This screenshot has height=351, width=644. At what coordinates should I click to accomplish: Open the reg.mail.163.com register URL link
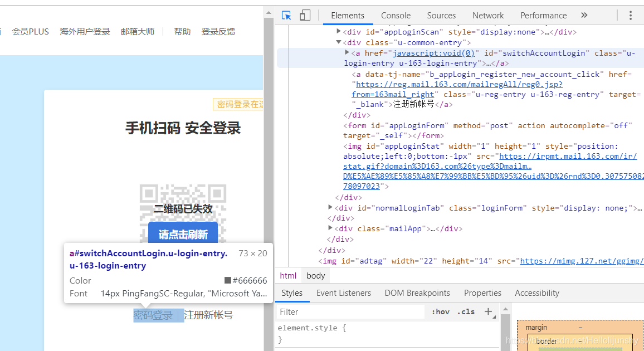click(x=459, y=85)
